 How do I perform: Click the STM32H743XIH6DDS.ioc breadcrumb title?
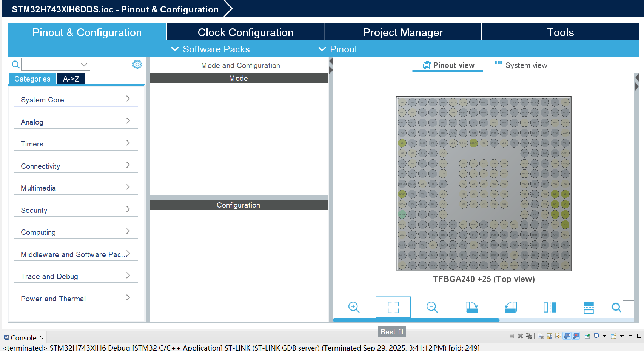(115, 9)
